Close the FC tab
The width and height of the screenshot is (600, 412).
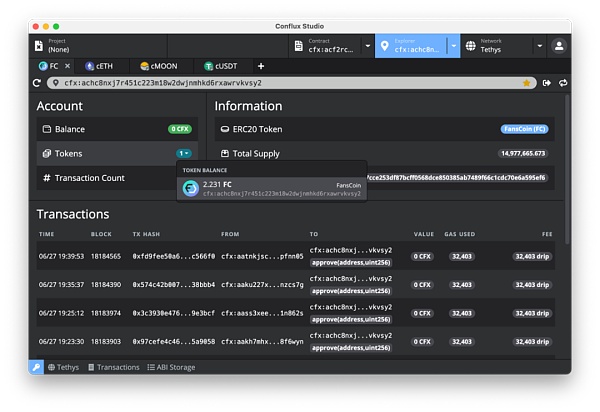pyautogui.click(x=67, y=66)
